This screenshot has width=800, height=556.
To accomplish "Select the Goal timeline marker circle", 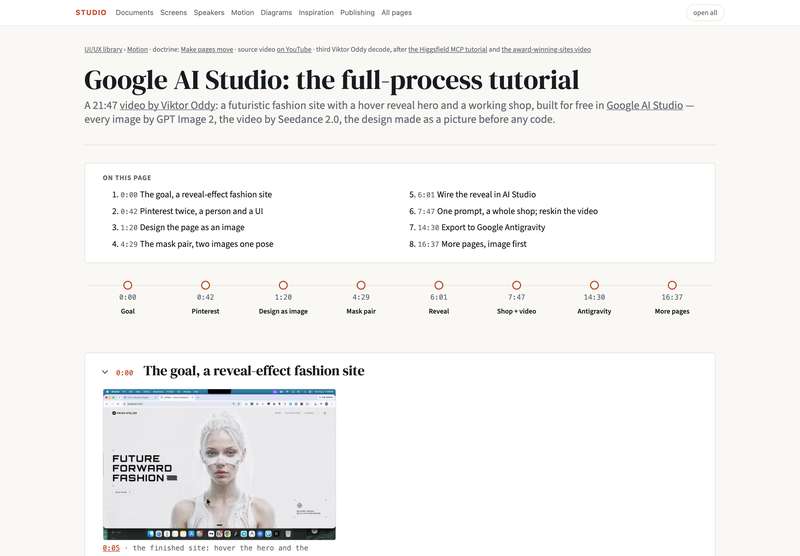I will (128, 285).
